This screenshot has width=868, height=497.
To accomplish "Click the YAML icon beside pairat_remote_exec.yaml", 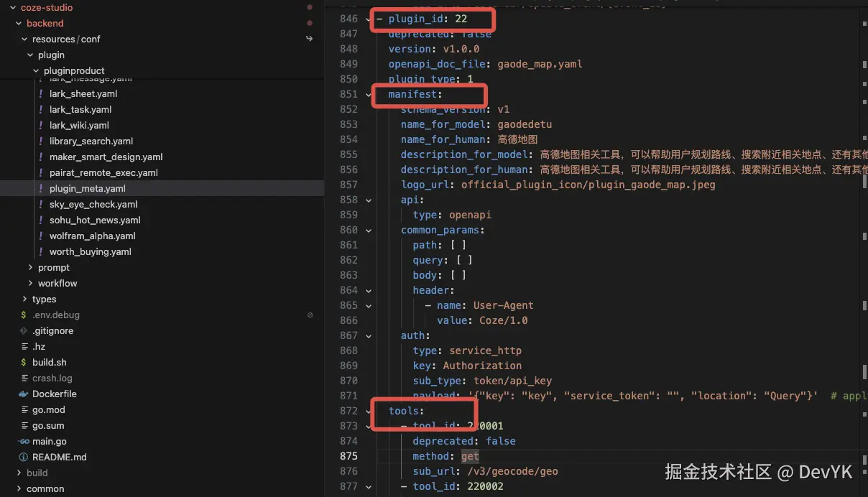I will coord(42,173).
